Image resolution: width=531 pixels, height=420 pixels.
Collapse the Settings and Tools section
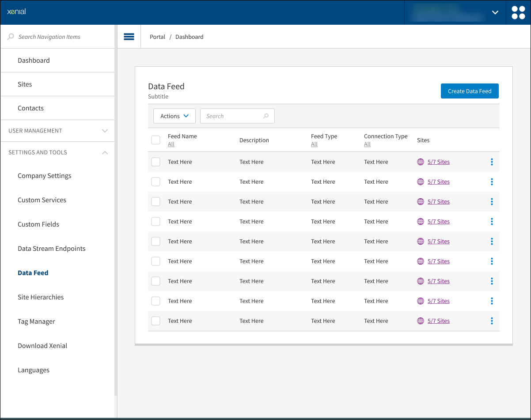pyautogui.click(x=105, y=152)
